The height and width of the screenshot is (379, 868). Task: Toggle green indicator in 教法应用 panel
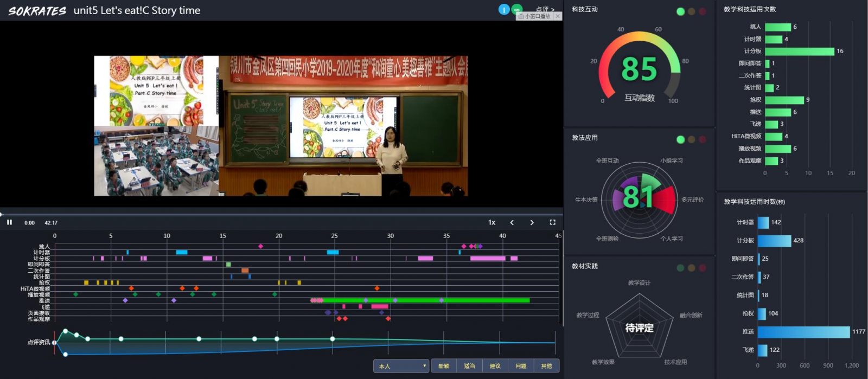[680, 139]
